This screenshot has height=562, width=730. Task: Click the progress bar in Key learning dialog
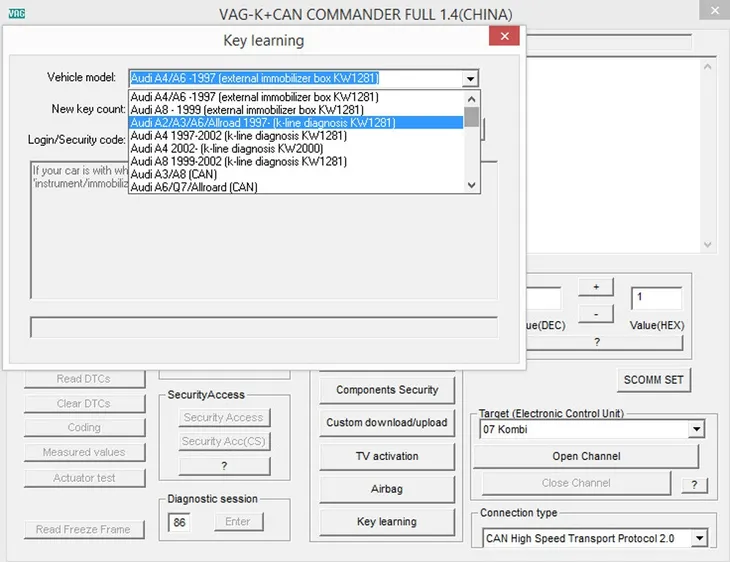pyautogui.click(x=264, y=327)
